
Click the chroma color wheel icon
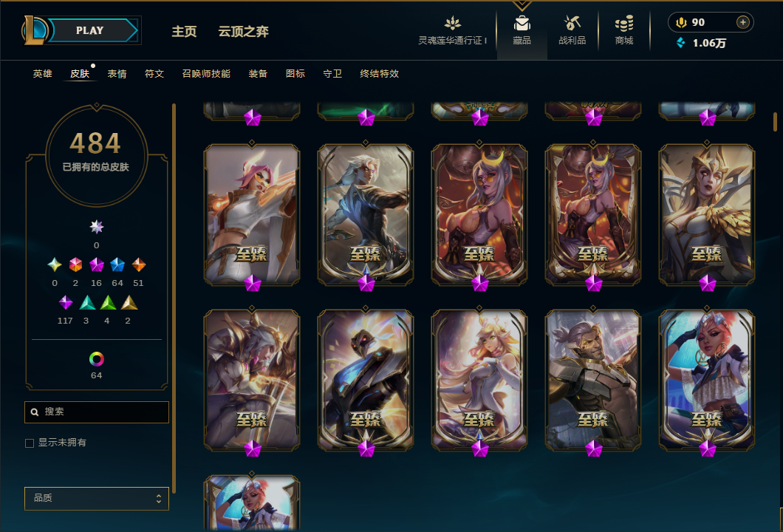tap(96, 358)
